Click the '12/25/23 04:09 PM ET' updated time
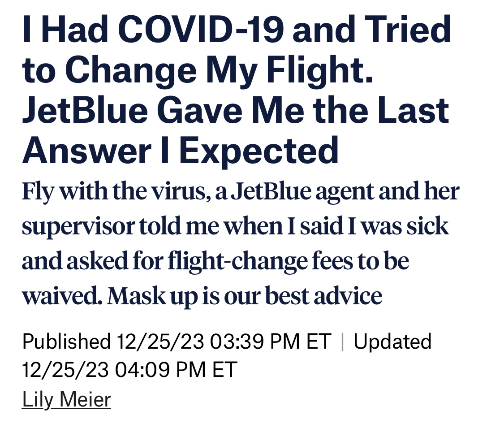 click(129, 370)
